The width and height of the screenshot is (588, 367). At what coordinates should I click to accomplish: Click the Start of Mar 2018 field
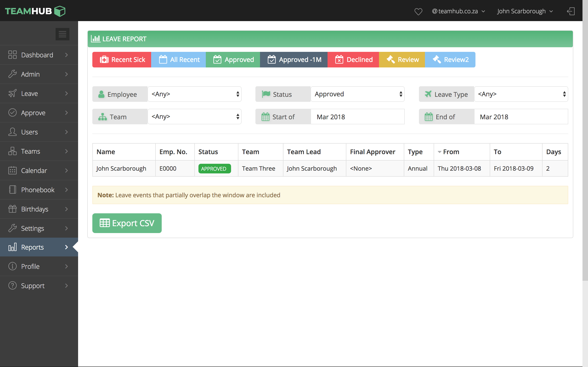click(357, 117)
